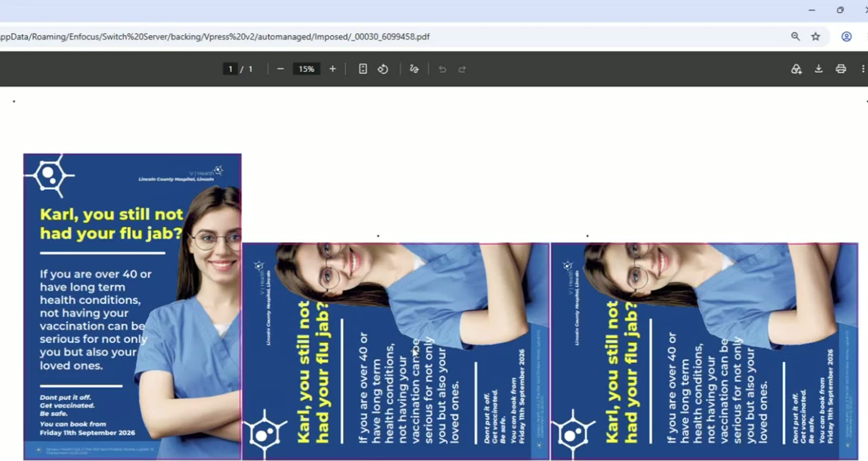
Task: Click the redo arrow in PDF toolbar
Action: (x=462, y=69)
